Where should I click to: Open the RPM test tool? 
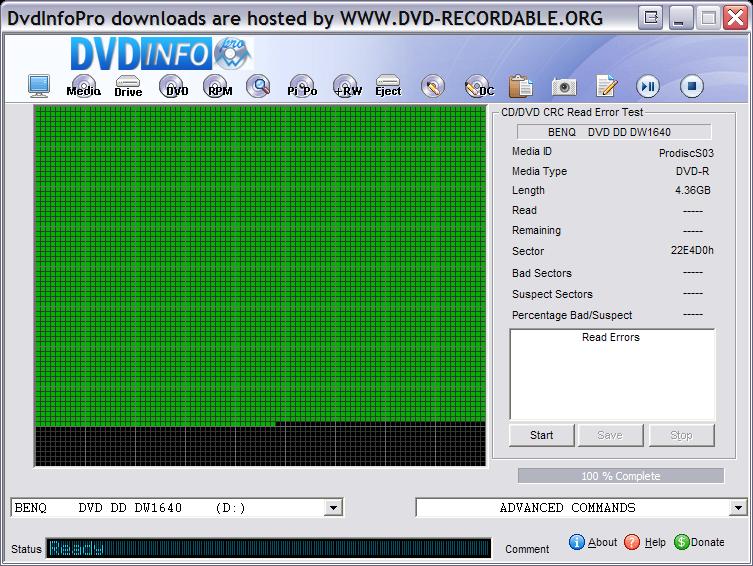tap(219, 86)
